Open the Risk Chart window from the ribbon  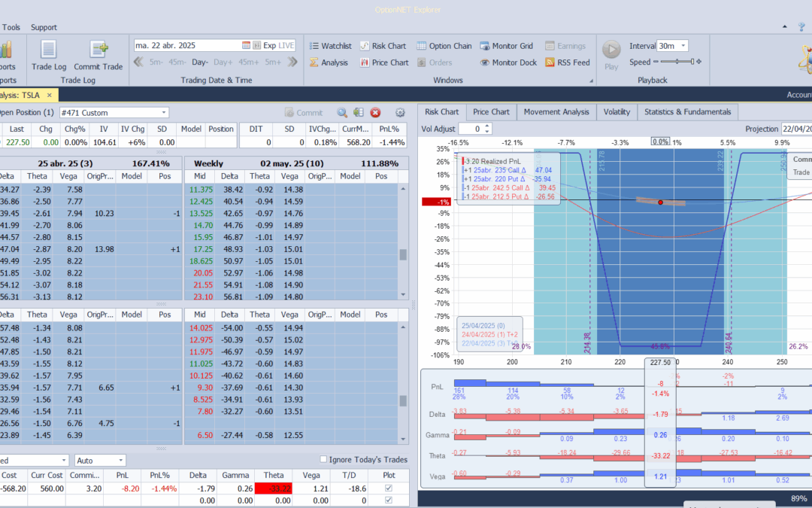pyautogui.click(x=383, y=46)
